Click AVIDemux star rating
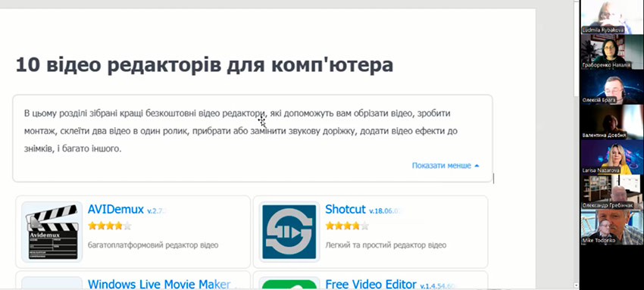 tap(110, 226)
